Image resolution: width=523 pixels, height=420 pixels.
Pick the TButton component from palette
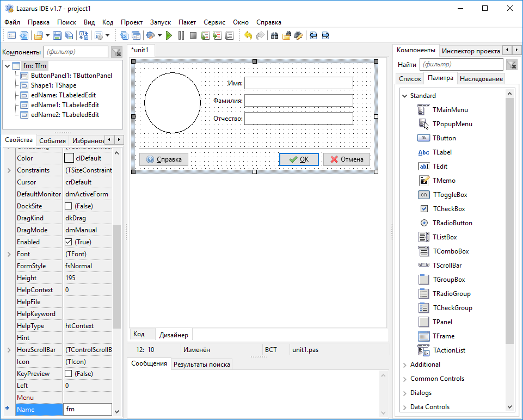445,138
